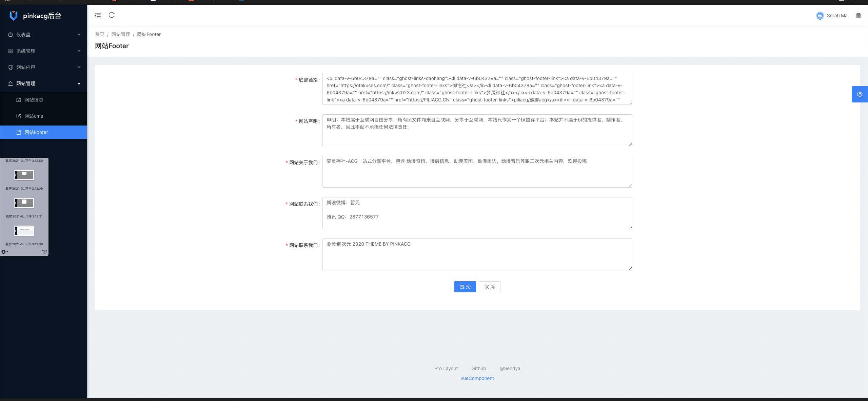Select the 网站Footer menu item

pos(36,132)
